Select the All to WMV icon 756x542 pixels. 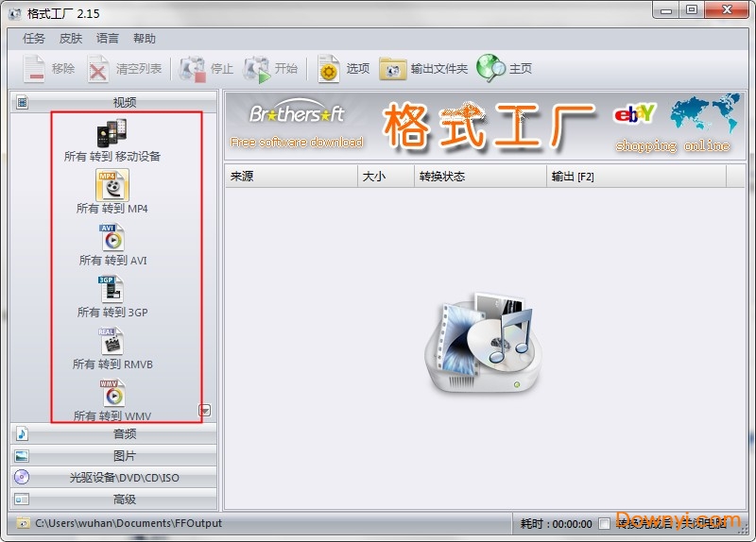click(x=112, y=394)
